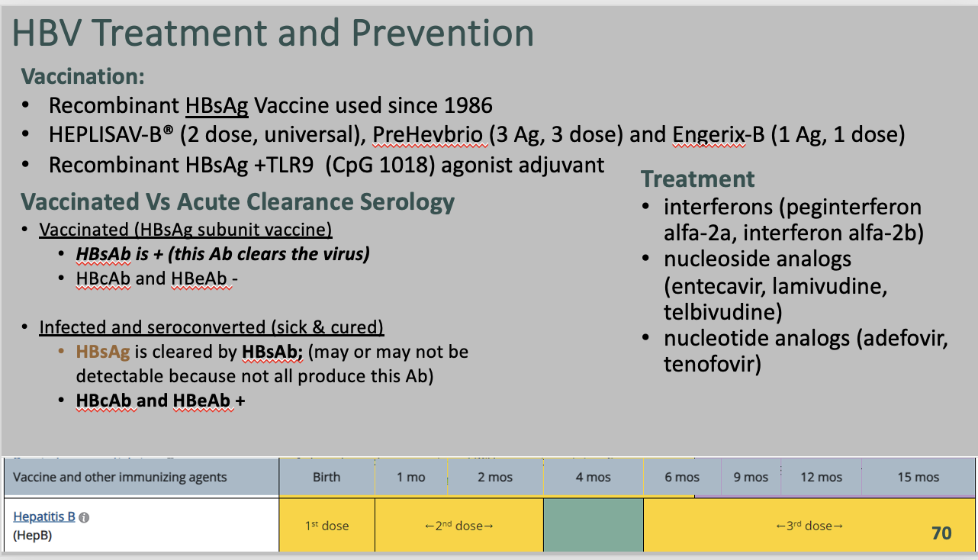The height and width of the screenshot is (560, 978).
Task: Click the brown 'HBsAg' word
Action: pos(103,352)
